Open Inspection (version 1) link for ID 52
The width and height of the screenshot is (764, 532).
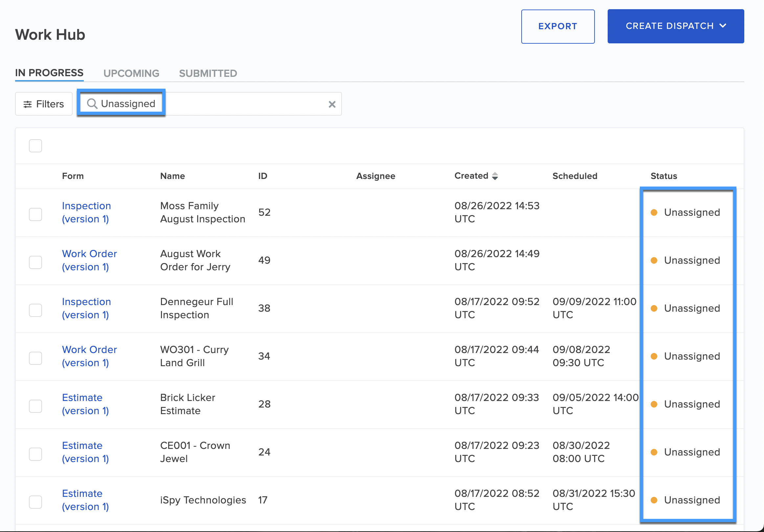tap(86, 212)
